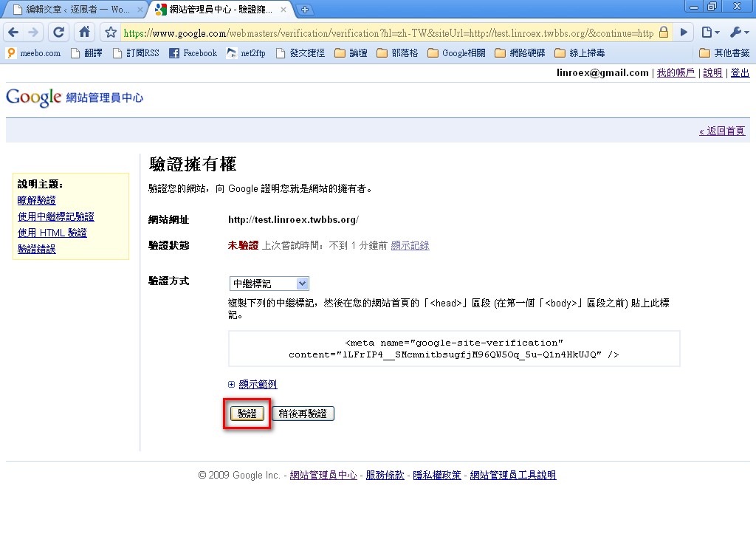Close the Webmaster Central tab
756x545 pixels.
(283, 9)
